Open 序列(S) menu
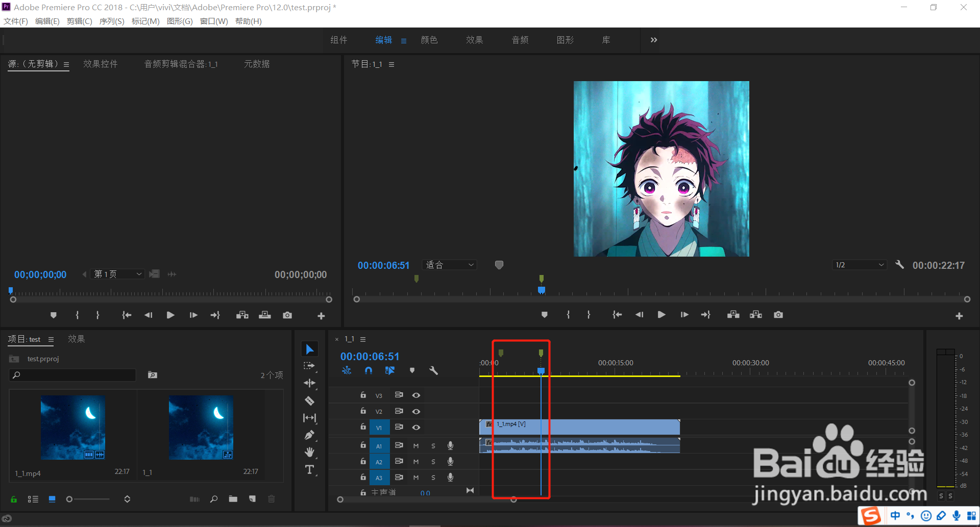The height and width of the screenshot is (527, 980). (112, 21)
